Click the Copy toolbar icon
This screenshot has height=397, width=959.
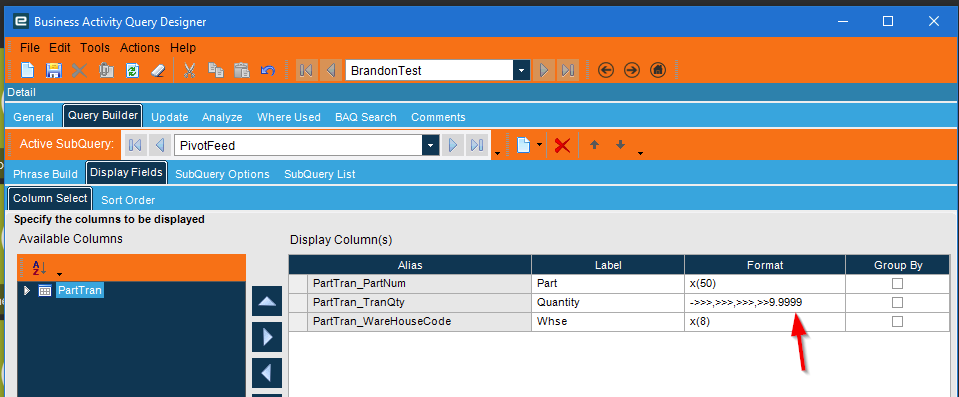(215, 70)
